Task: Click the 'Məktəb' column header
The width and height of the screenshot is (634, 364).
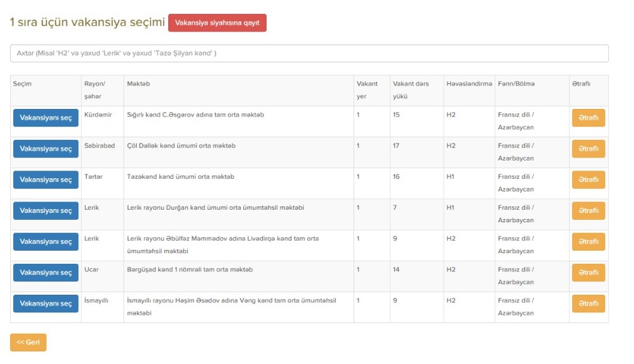Action: point(138,84)
